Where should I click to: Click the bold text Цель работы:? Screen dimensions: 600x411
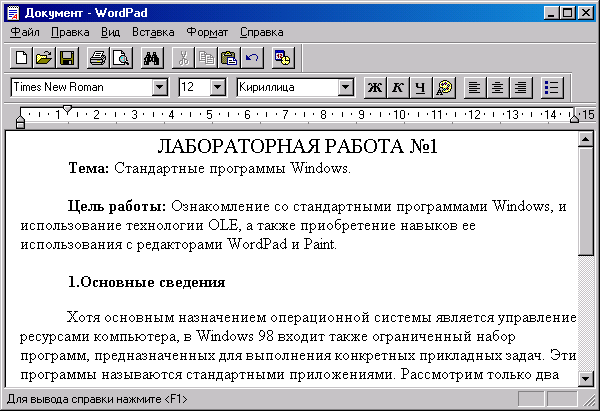click(117, 207)
